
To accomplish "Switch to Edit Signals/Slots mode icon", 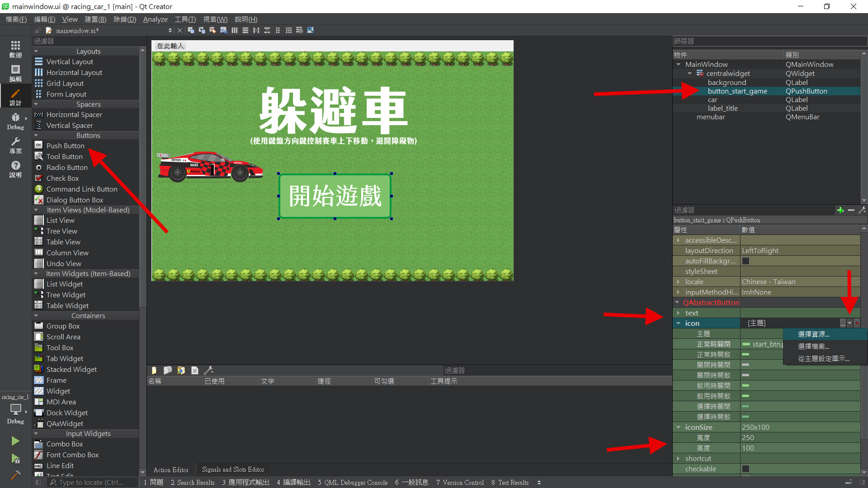I will click(202, 30).
